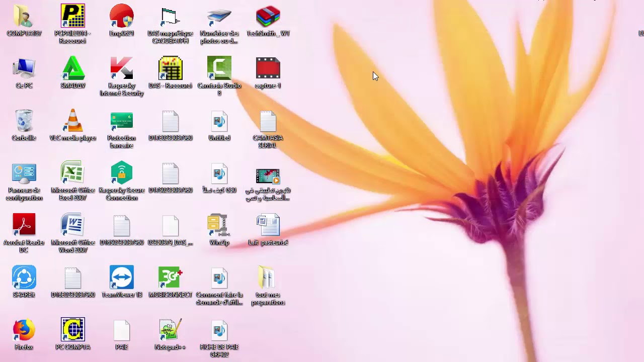Select the G50 media file icon
The height and width of the screenshot is (362, 644).
click(219, 173)
